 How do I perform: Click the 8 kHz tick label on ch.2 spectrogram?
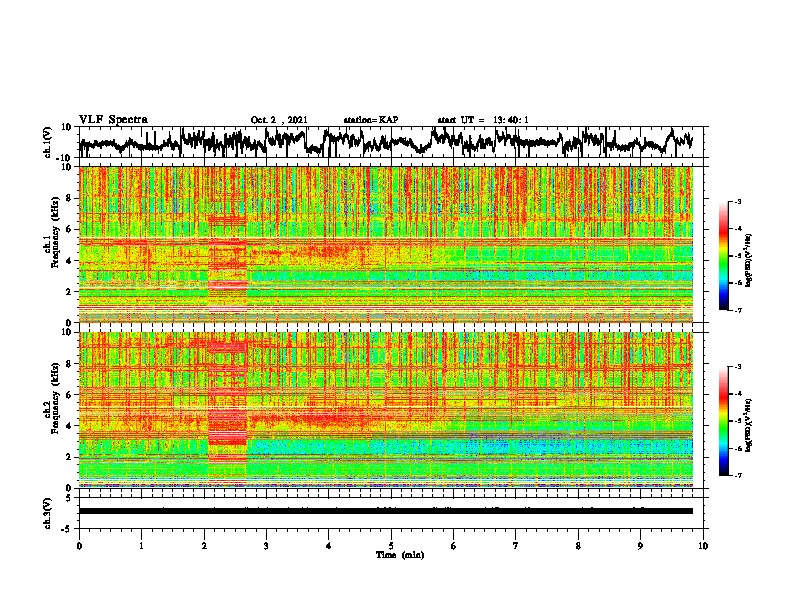[69, 364]
